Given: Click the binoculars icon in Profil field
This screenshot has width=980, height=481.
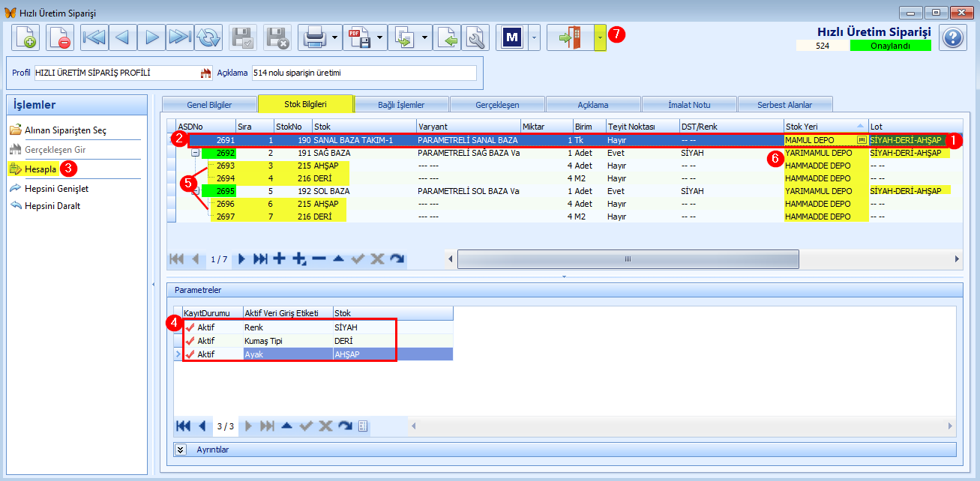Looking at the screenshot, I should coord(205,73).
